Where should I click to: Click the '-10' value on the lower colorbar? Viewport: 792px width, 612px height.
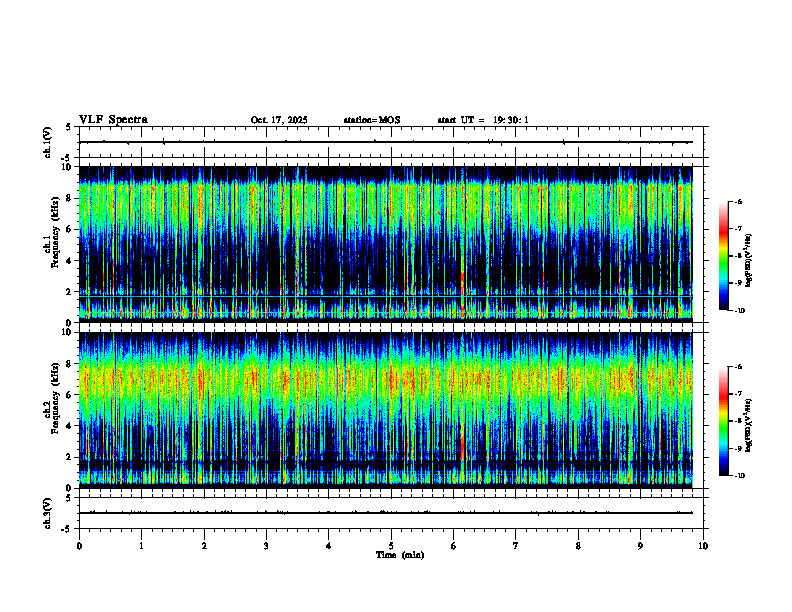pyautogui.click(x=739, y=476)
